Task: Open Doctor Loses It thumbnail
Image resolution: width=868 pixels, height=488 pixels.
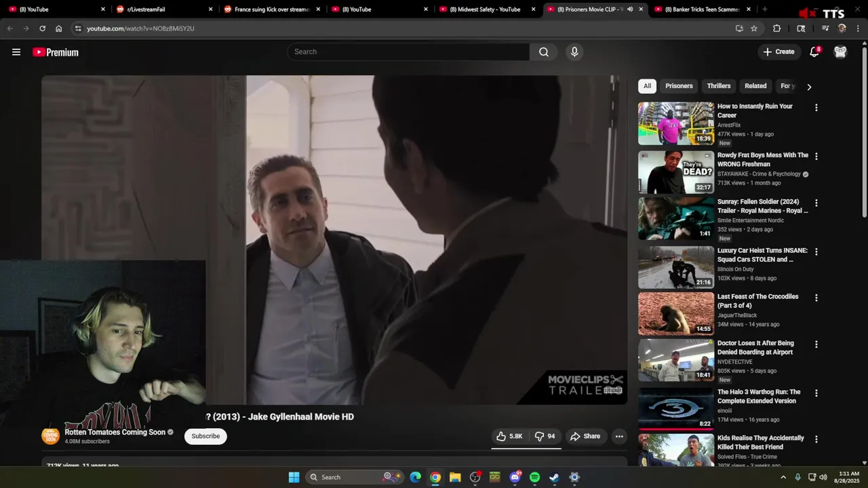Action: click(676, 360)
